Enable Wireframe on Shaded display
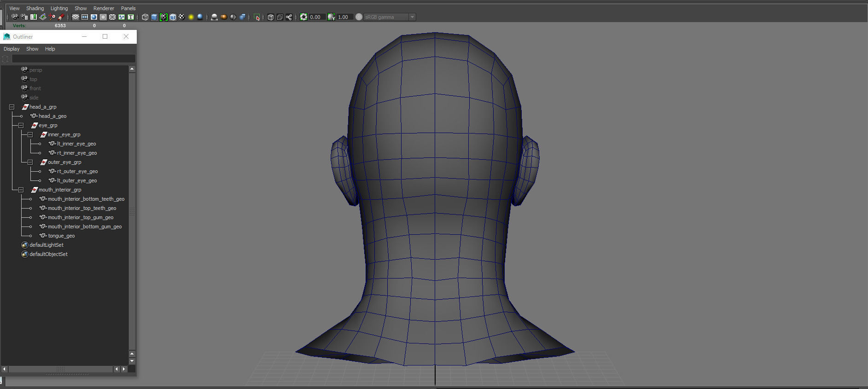This screenshot has width=868, height=389. pyautogui.click(x=173, y=17)
